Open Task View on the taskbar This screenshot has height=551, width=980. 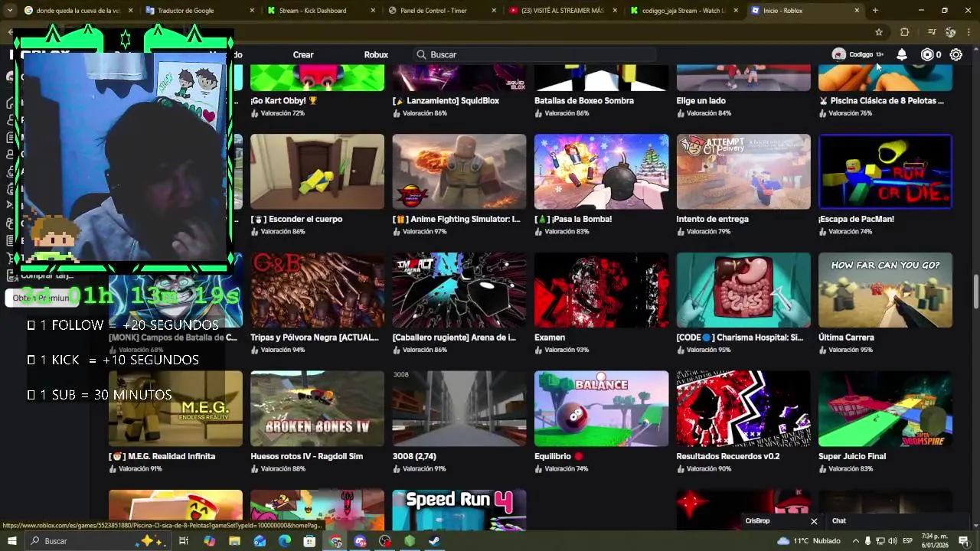[184, 541]
